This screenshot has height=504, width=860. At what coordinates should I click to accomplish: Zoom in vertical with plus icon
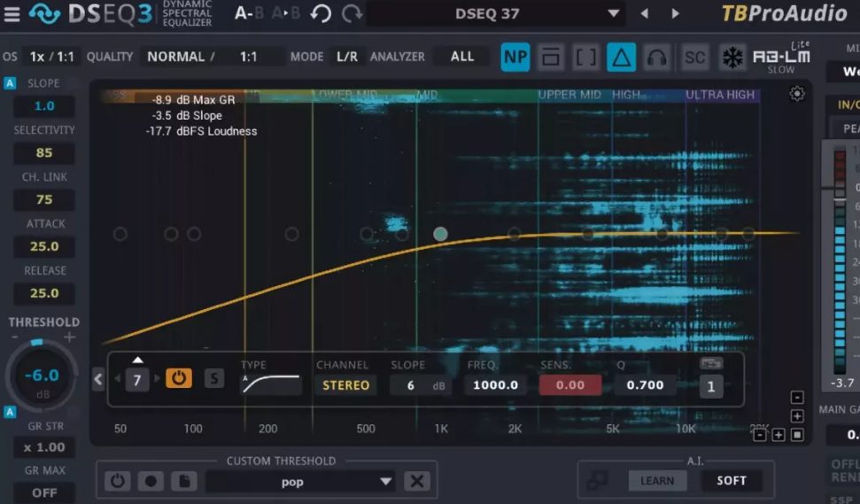coord(797,415)
